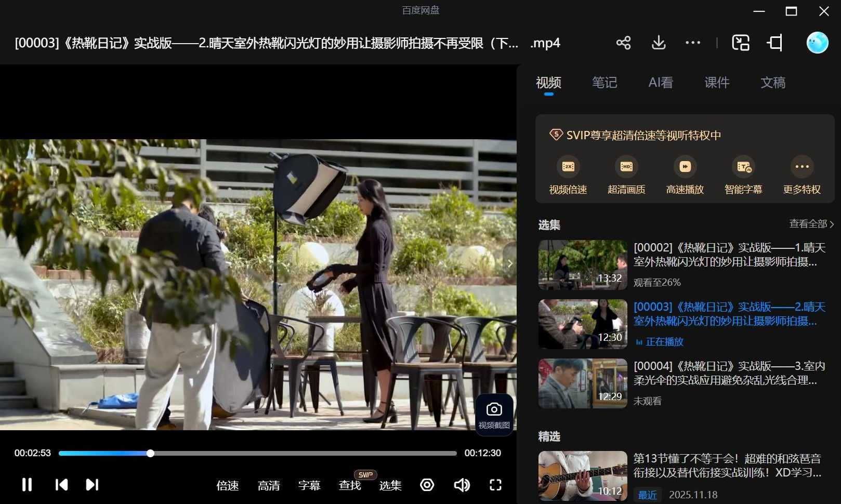Click the share icon in the title bar
The height and width of the screenshot is (504, 841).
click(x=623, y=43)
